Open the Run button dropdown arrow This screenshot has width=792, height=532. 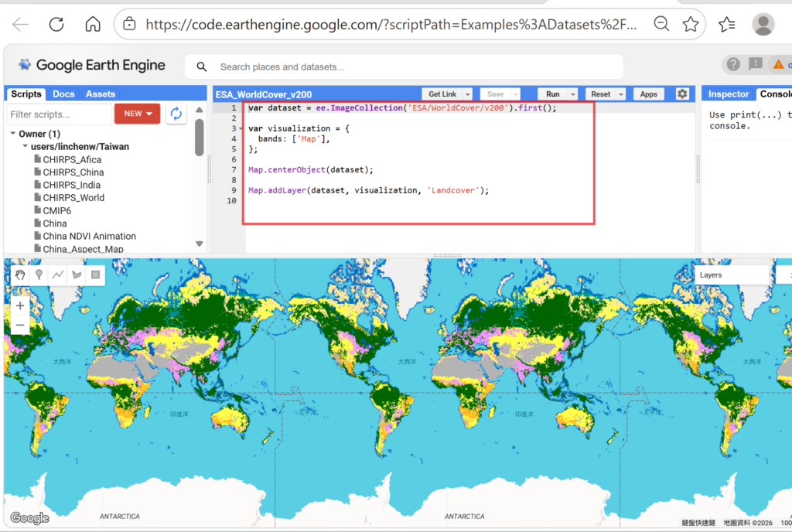pyautogui.click(x=573, y=94)
